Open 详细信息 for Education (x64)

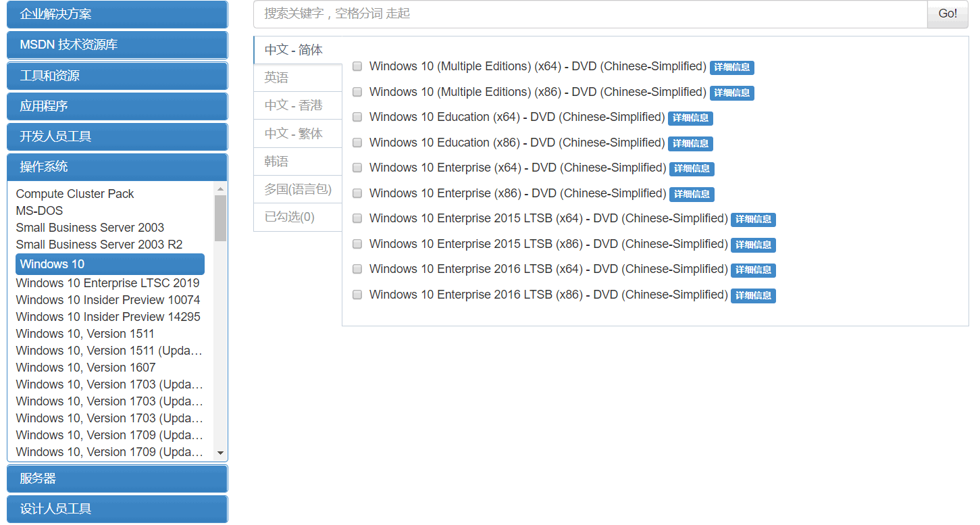(x=690, y=118)
